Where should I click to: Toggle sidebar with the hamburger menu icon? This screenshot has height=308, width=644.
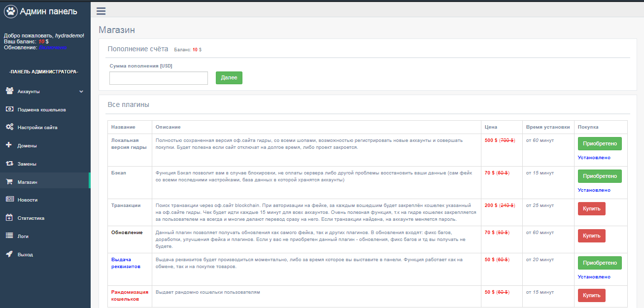(x=101, y=11)
